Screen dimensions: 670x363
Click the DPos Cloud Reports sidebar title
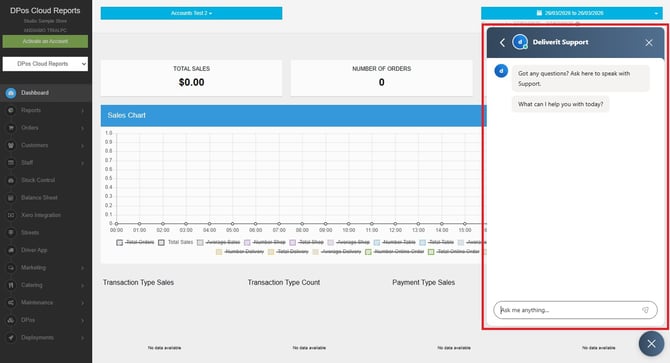pyautogui.click(x=45, y=11)
